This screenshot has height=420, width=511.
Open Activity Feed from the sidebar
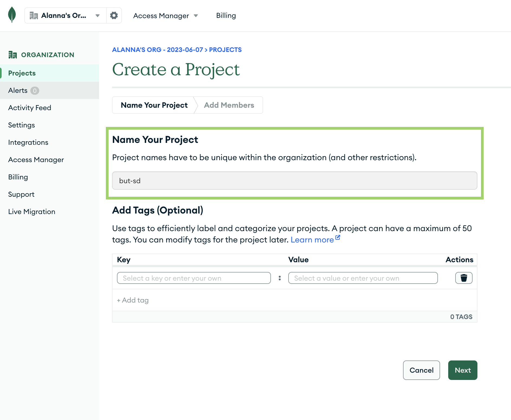click(x=30, y=108)
